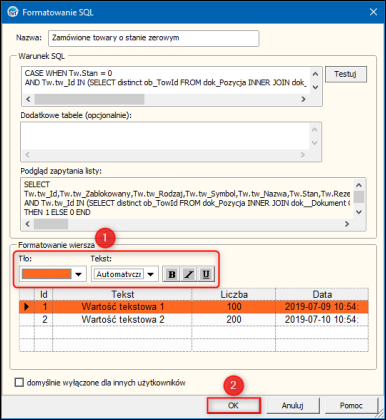
Task: Click up arrow in Podgląd zapytania scrollbar
Action: [x=359, y=185]
